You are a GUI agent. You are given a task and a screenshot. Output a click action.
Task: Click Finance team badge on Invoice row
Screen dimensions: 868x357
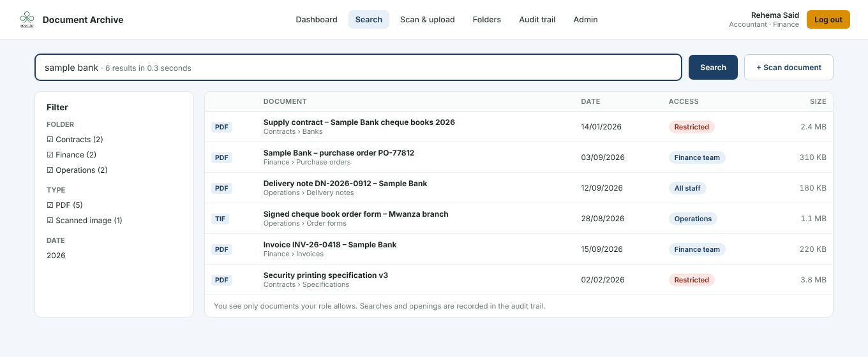point(697,249)
